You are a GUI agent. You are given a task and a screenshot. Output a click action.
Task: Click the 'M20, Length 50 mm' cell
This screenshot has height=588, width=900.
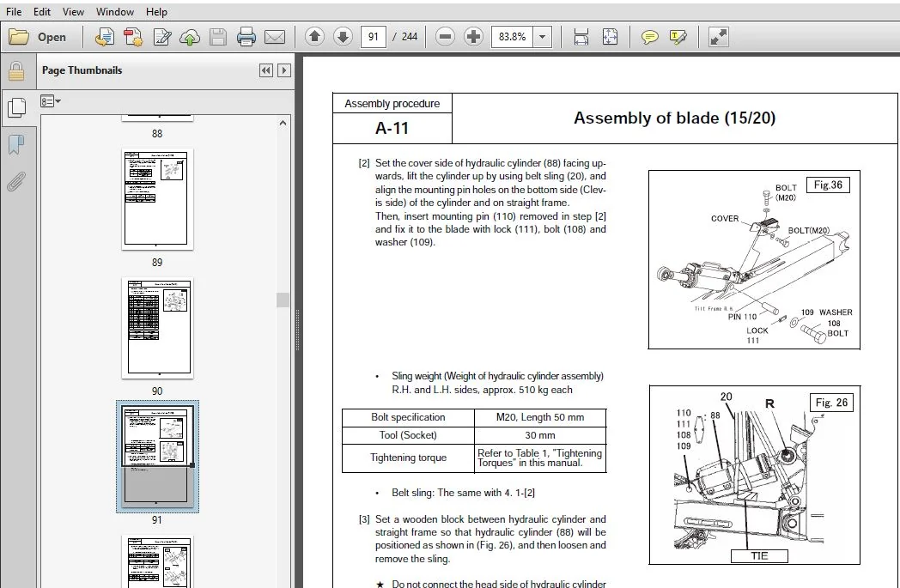(x=540, y=418)
